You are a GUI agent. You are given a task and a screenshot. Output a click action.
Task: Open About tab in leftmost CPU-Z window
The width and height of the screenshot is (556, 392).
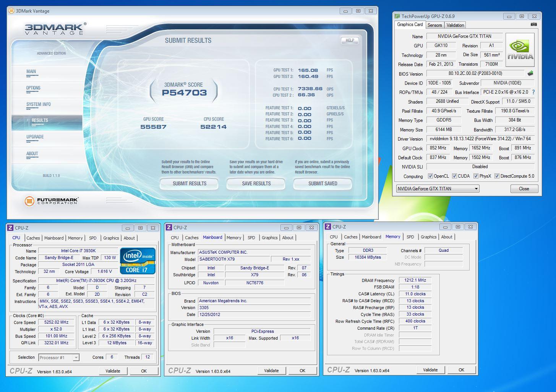click(129, 238)
